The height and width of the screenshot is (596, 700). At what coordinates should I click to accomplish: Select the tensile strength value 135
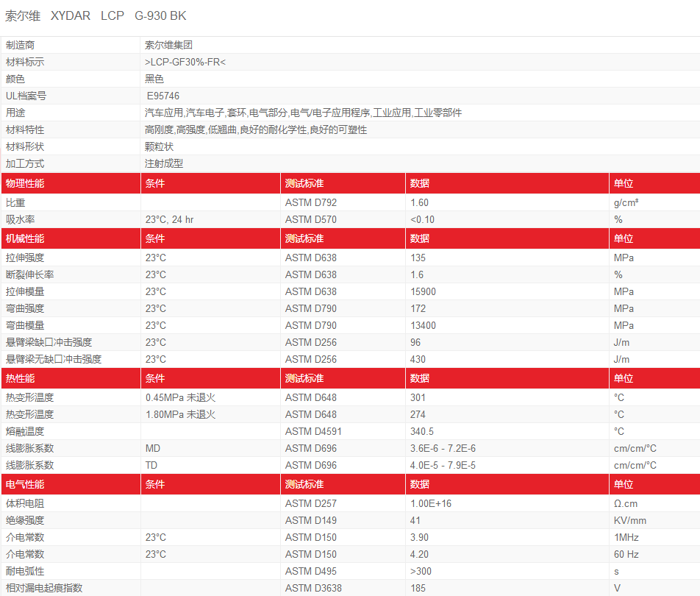[x=418, y=258]
